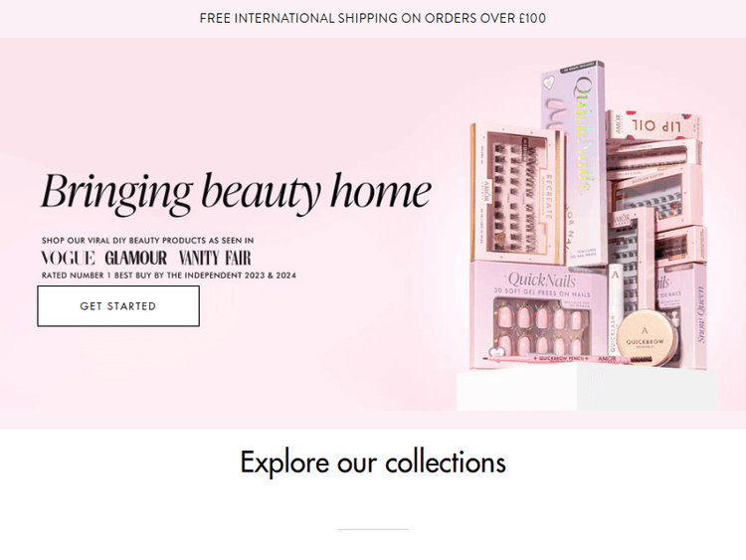Click the GET STARTED button

pos(118,306)
